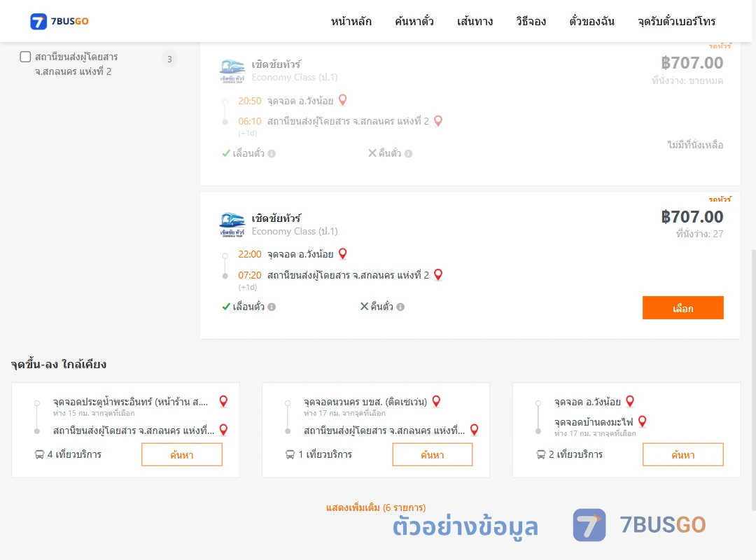The image size is (756, 560).
Task: Open the หน้าหลัก menu item
Action: pyautogui.click(x=351, y=21)
